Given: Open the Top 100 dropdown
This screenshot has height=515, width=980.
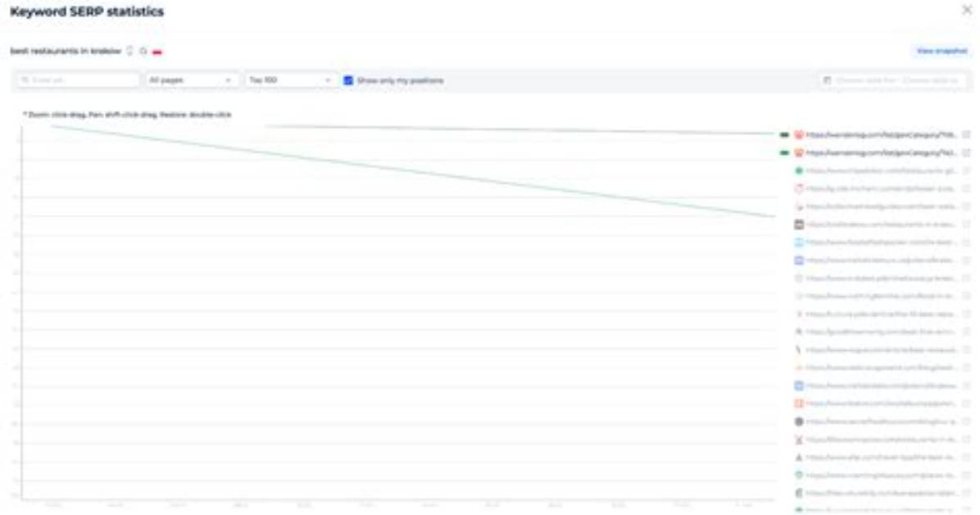Looking at the screenshot, I should [x=290, y=80].
